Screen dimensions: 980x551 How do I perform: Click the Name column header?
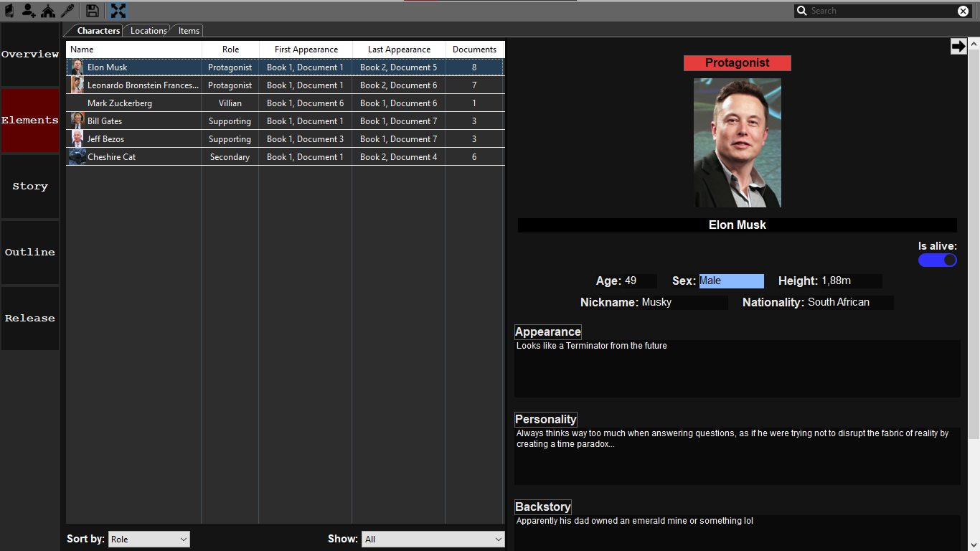point(134,50)
